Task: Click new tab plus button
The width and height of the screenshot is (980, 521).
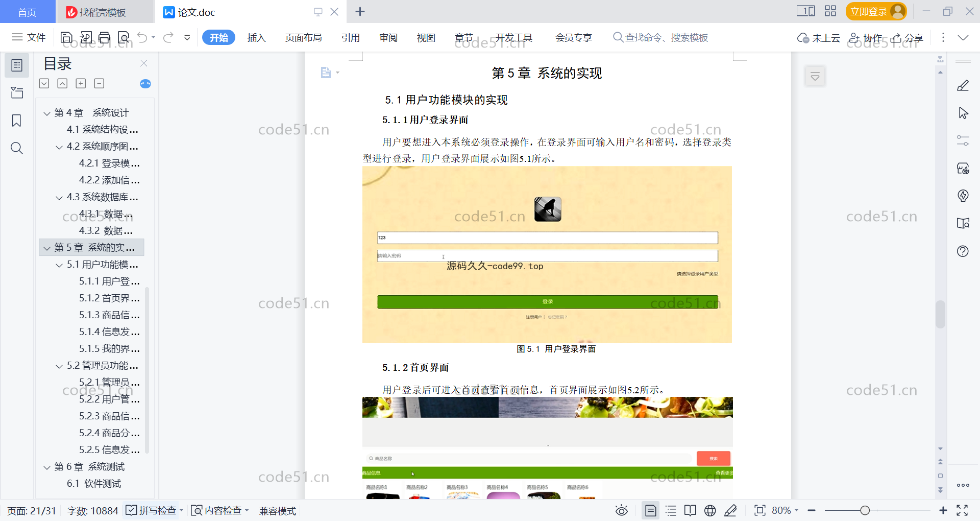Action: pos(360,11)
